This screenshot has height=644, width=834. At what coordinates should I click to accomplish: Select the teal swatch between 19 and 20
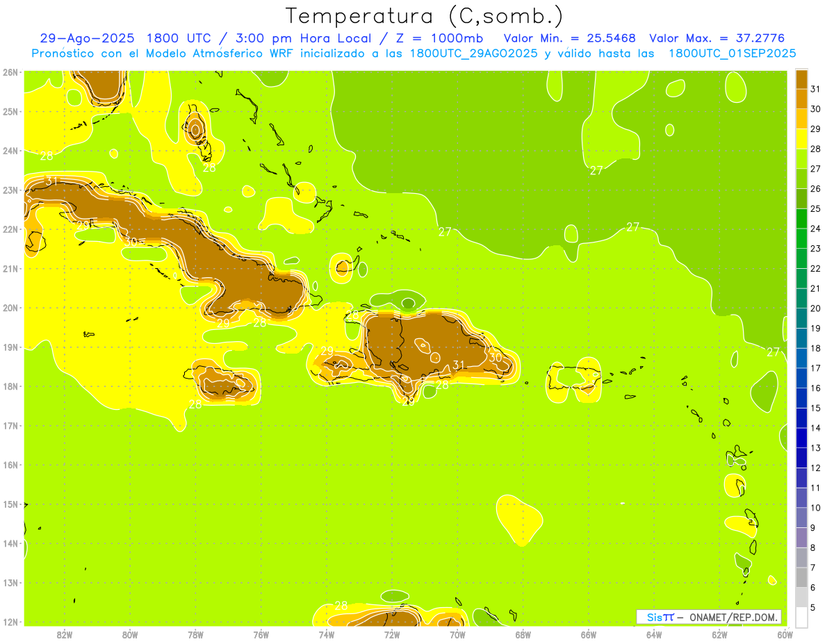tap(801, 318)
